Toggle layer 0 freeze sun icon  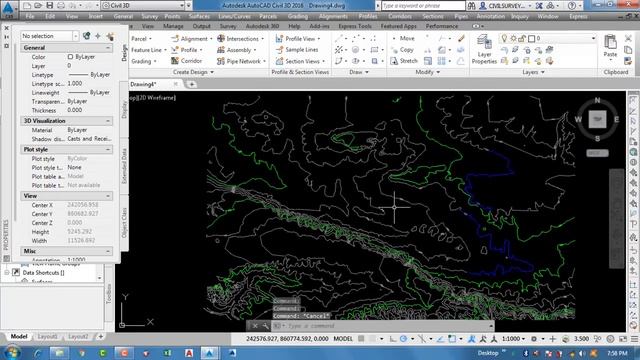pos(513,38)
